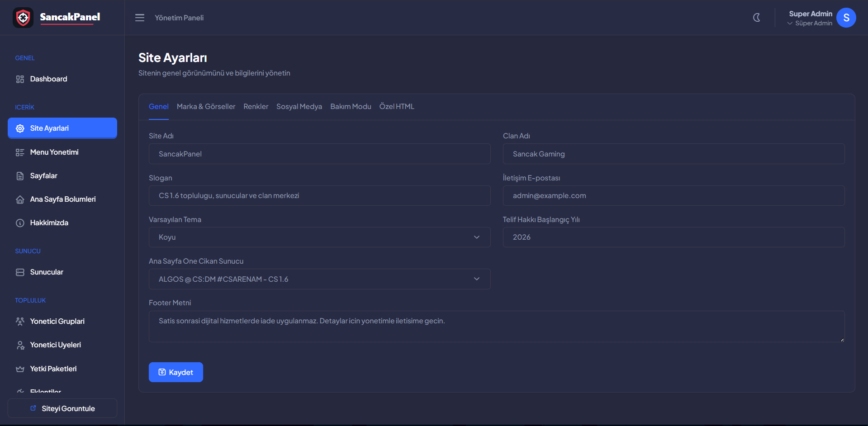The image size is (868, 426).
Task: Open Yetki Paketleri crown icon
Action: point(20,369)
